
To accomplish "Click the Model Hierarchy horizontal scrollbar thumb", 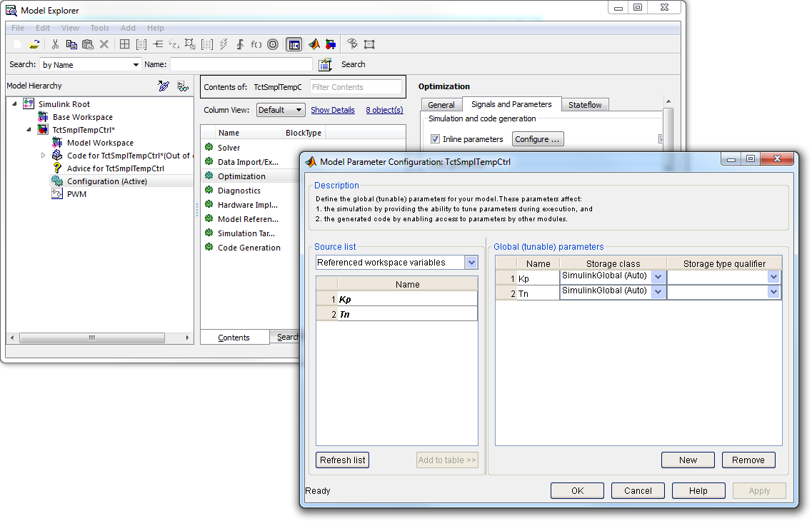I will click(92, 338).
